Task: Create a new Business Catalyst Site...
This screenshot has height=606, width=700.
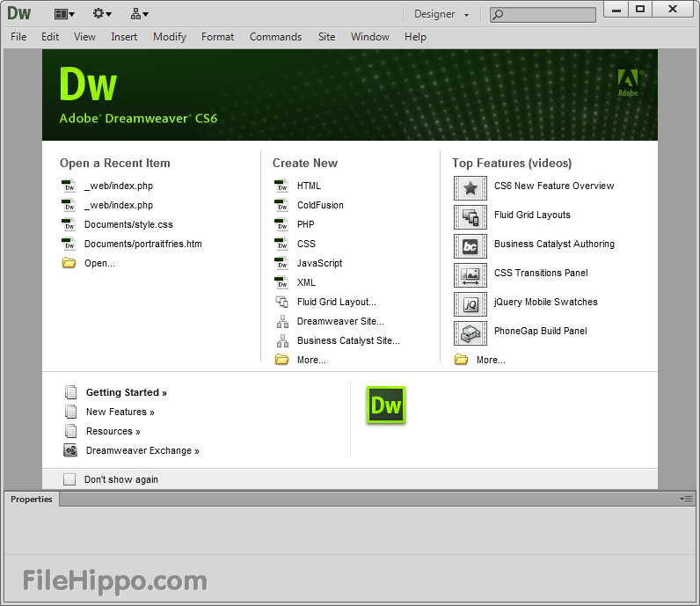Action: 348,340
